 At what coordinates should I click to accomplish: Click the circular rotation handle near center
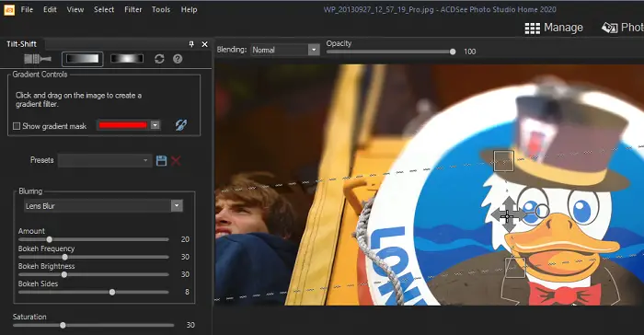(x=543, y=211)
